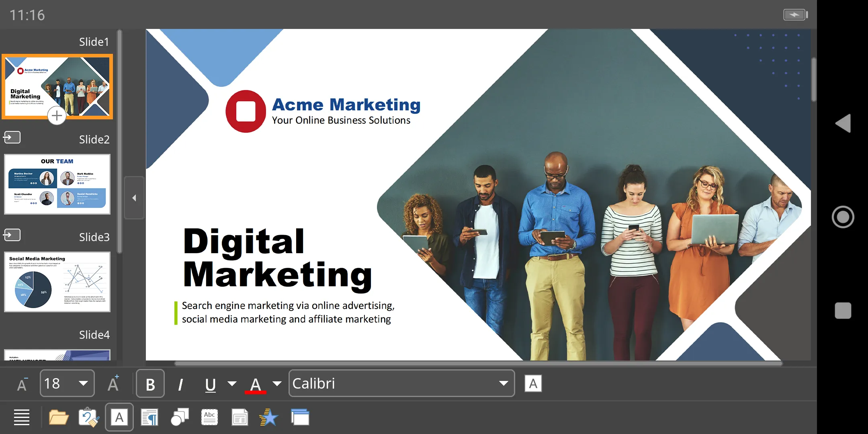Click the Insert Text Box icon
This screenshot has height=434, width=868.
(x=120, y=418)
